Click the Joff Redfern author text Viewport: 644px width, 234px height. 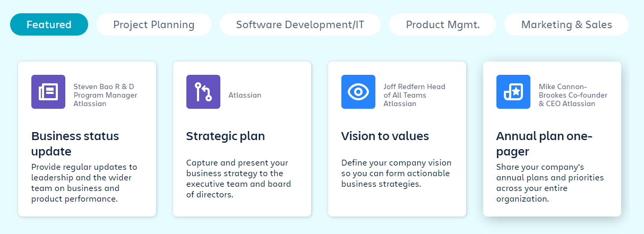point(414,95)
